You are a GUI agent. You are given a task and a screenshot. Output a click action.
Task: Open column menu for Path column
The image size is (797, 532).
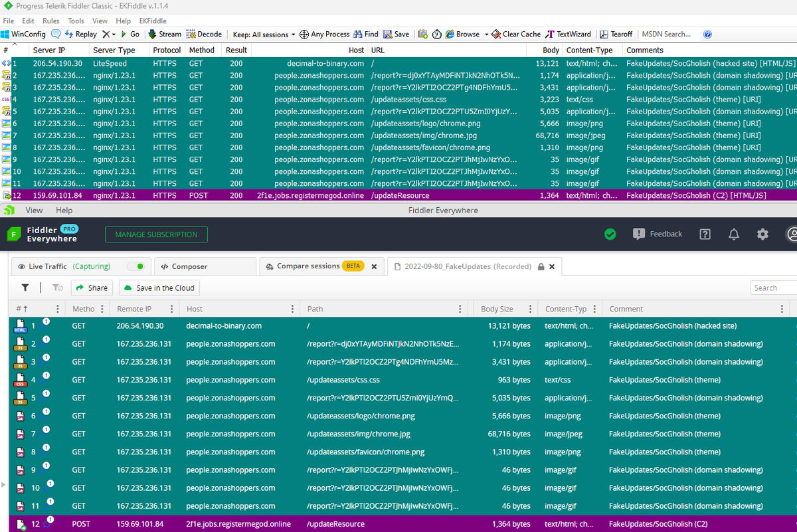click(461, 309)
